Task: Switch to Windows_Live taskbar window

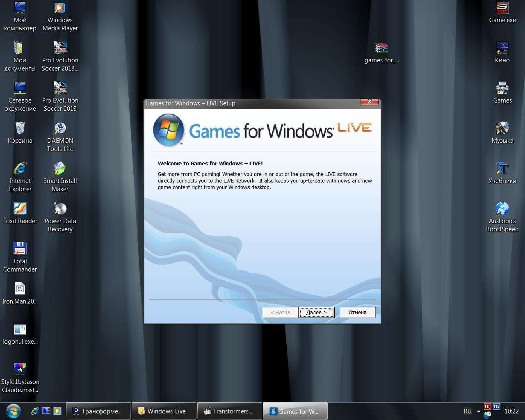Action: point(164,411)
